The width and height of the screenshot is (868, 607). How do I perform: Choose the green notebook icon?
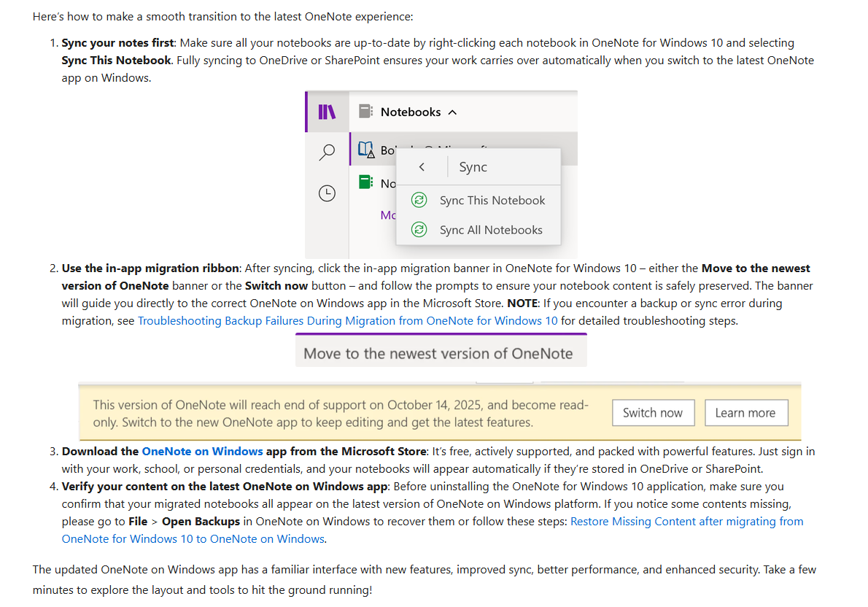[x=366, y=182]
